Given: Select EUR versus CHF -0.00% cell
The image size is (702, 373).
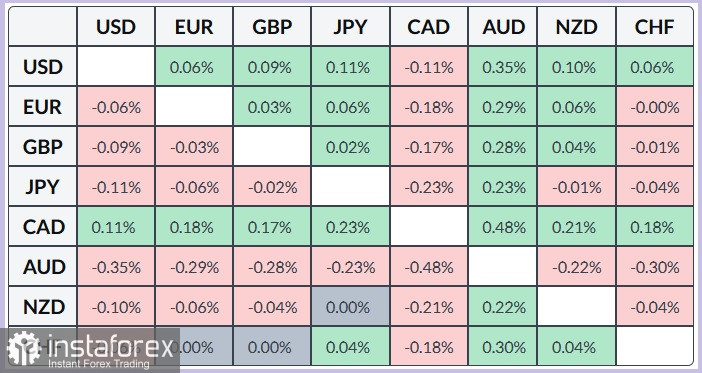Looking at the screenshot, I should [x=655, y=107].
